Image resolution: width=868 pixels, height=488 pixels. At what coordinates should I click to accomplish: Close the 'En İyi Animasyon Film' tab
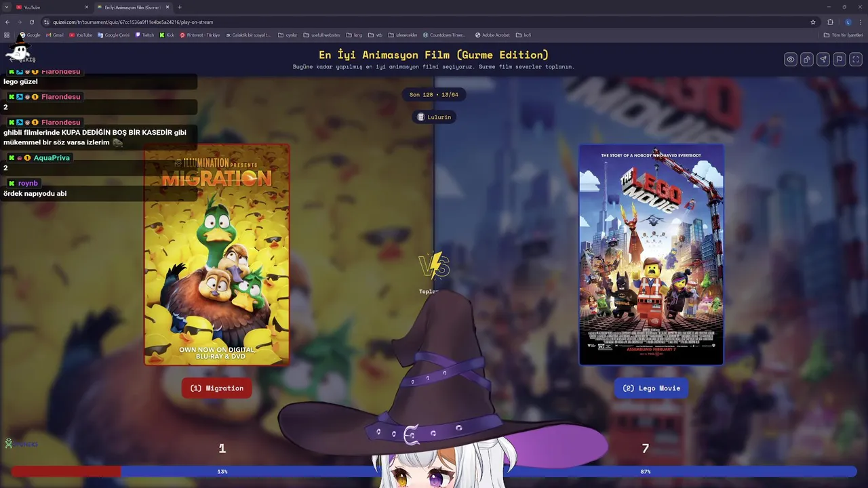coord(167,7)
